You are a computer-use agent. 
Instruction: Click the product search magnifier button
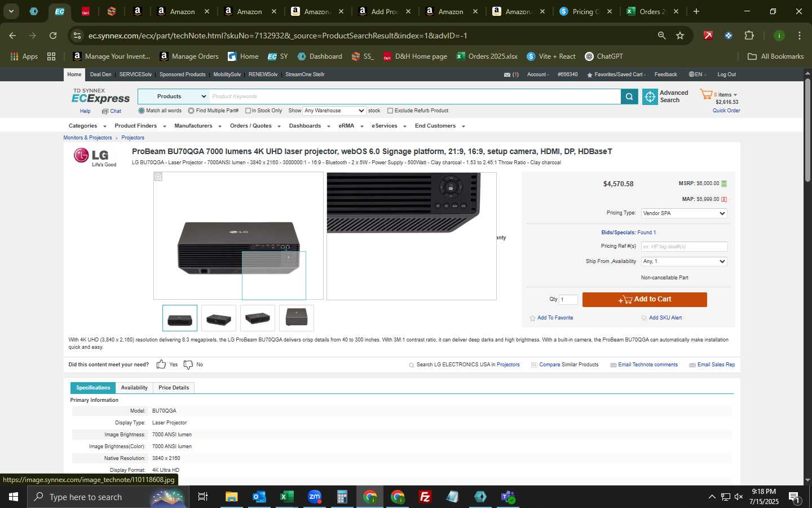(629, 97)
